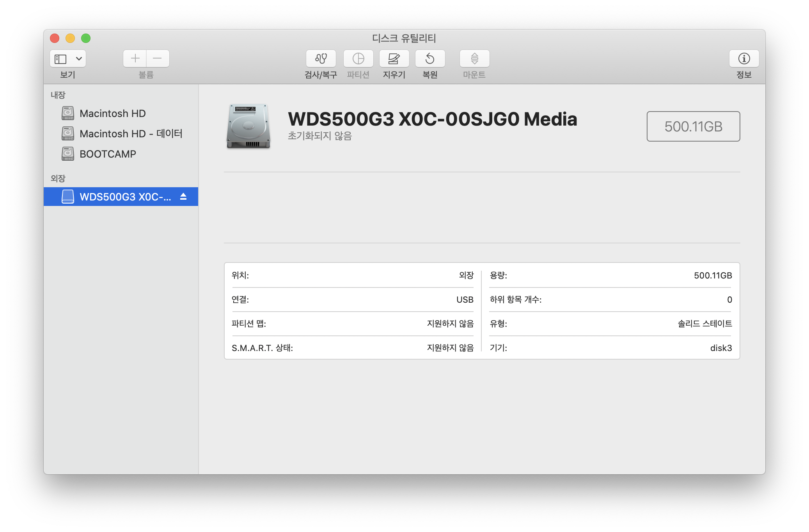The width and height of the screenshot is (809, 532).
Task: Click the First Aid (검사/복구) stethoscope icon
Action: pyautogui.click(x=321, y=59)
